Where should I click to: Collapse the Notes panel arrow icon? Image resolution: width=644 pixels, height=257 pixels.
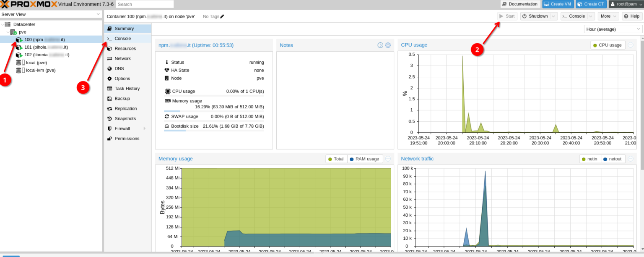380,45
